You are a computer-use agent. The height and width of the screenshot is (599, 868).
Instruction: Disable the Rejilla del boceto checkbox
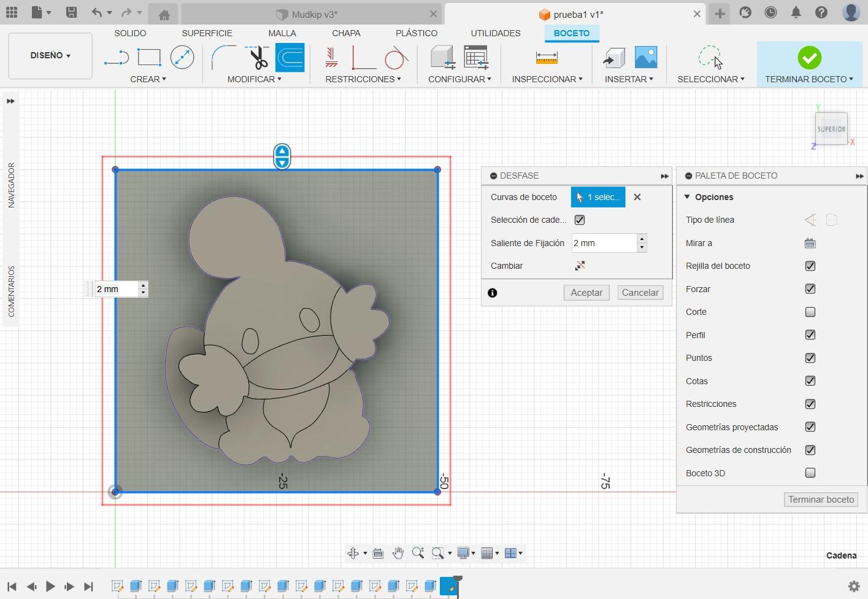(x=810, y=266)
